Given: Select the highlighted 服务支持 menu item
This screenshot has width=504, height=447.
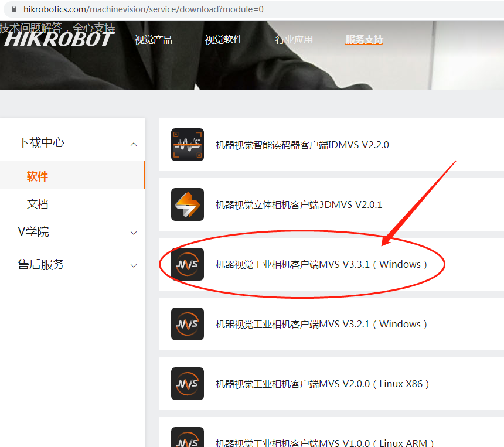Looking at the screenshot, I should point(363,40).
